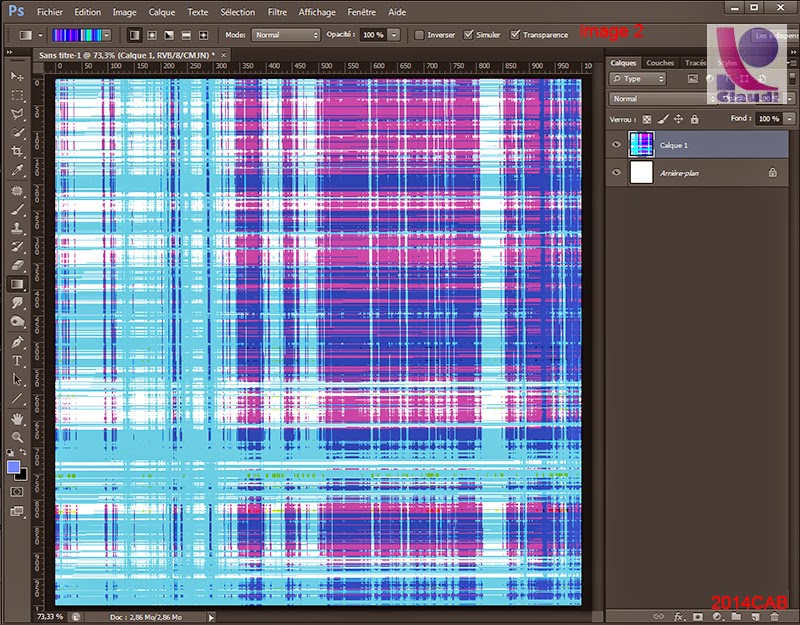800x625 pixels.
Task: Add layer style fx button
Action: pyautogui.click(x=678, y=617)
